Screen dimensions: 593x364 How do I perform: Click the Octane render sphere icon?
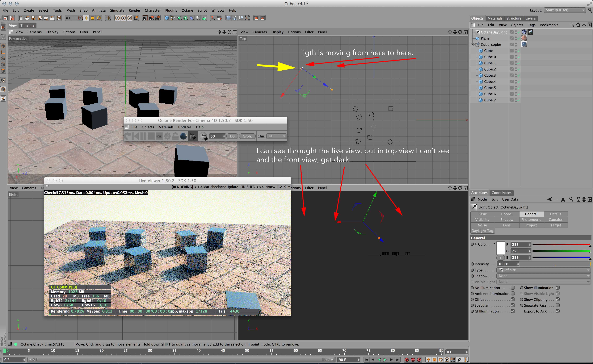(183, 136)
